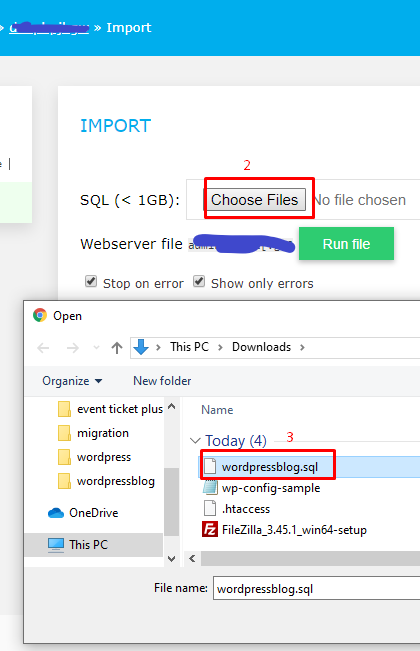Select the migration folder in tree
Viewport: 420px width, 651px height.
click(103, 433)
